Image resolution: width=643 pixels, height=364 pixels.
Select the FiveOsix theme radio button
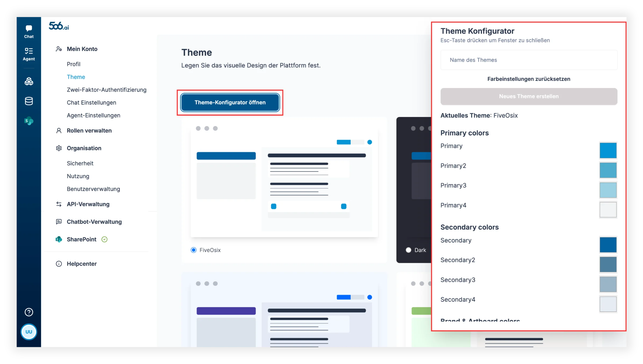point(193,250)
